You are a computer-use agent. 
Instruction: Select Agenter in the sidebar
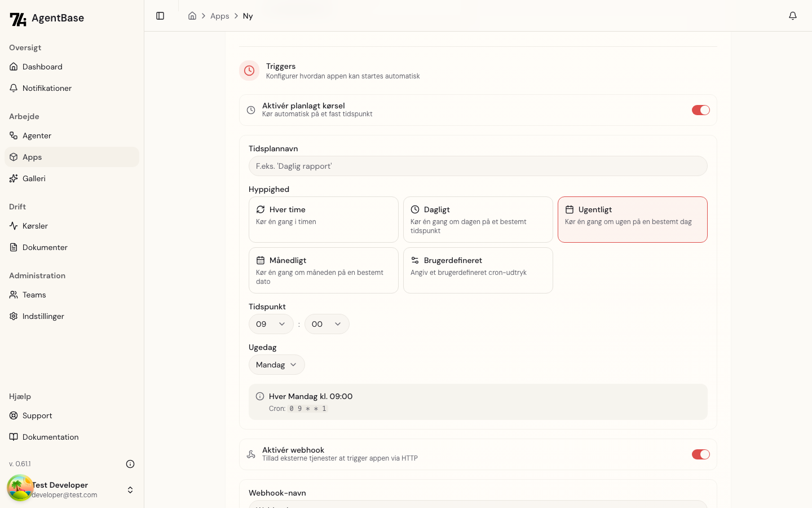point(37,135)
